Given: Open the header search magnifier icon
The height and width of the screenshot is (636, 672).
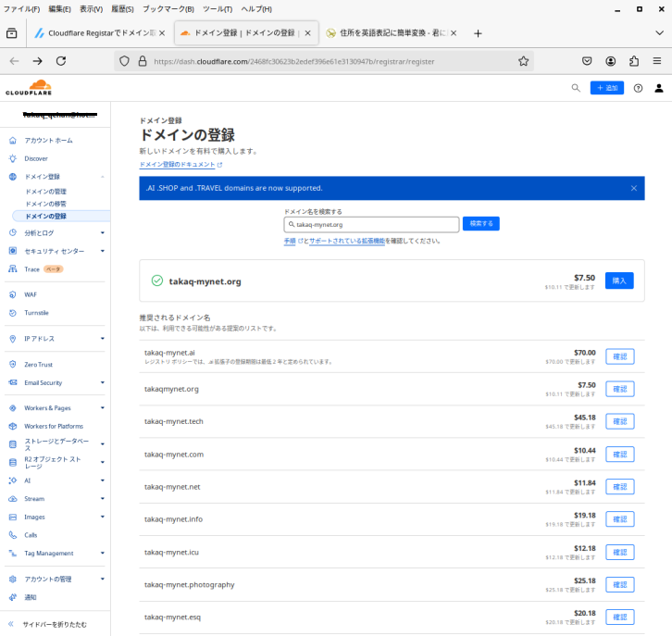Looking at the screenshot, I should coord(575,88).
